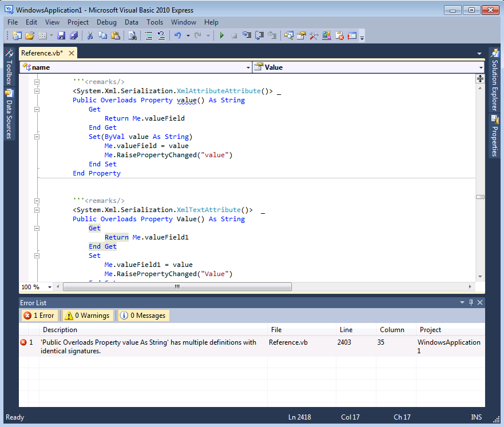Open the 'name' class combo box

(136, 67)
